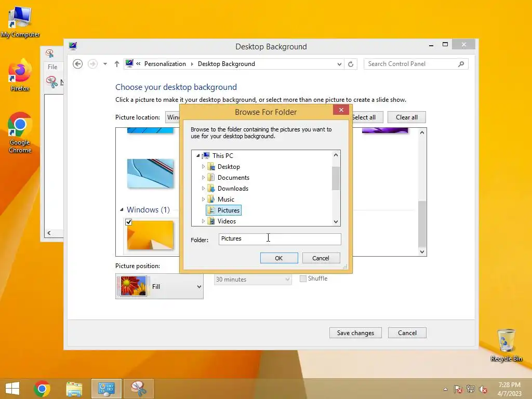Click Cancel in Desktop Background window
Viewport: 532px width, 399px height.
point(407,333)
